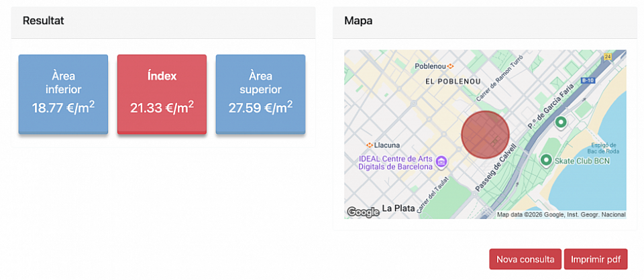Click the Skate Club BCN park marker

(546, 160)
